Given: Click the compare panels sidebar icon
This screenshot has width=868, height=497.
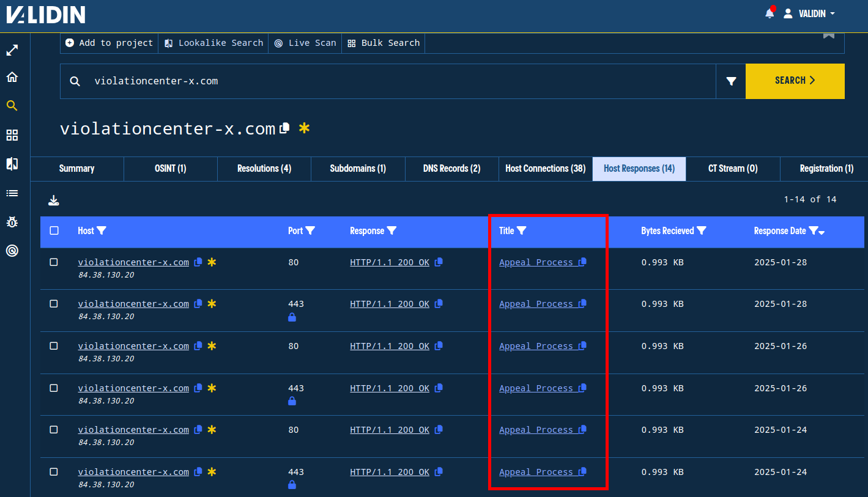Looking at the screenshot, I should (x=12, y=164).
